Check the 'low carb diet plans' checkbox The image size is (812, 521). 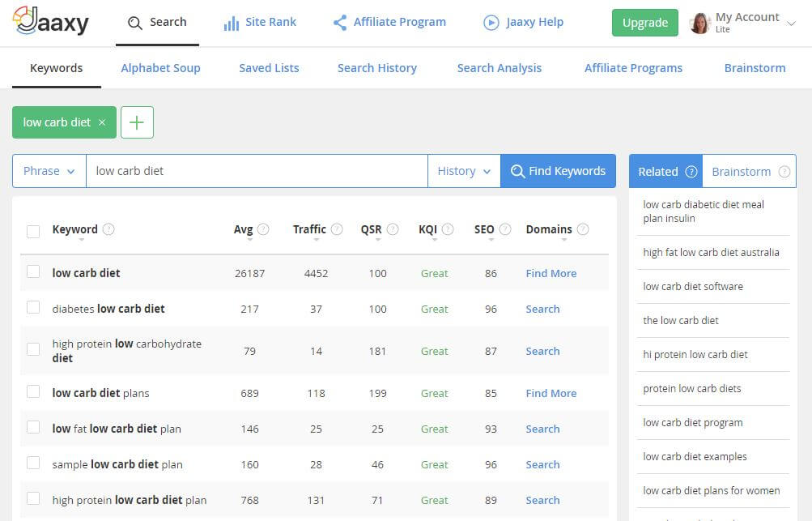point(33,391)
